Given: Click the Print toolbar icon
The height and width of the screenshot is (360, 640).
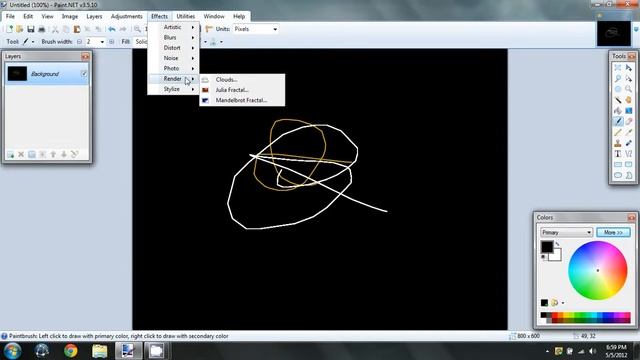Looking at the screenshot, I should pyautogui.click(x=41, y=29).
